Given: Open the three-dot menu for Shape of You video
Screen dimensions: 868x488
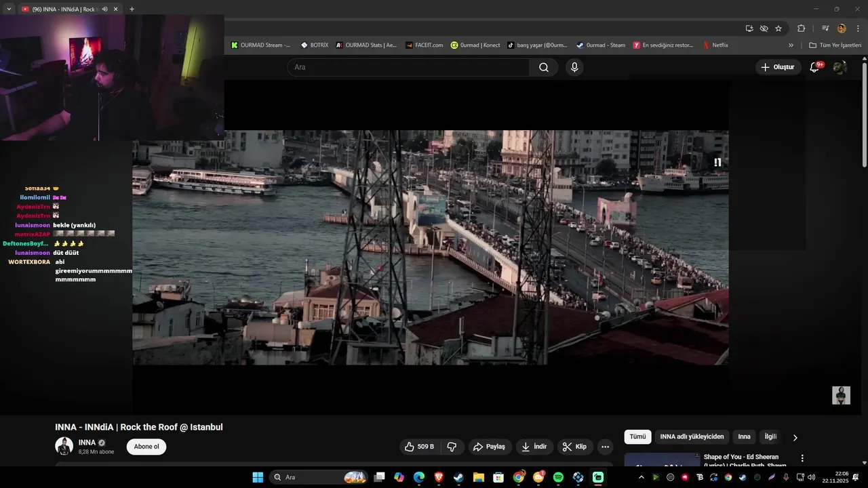Looking at the screenshot, I should [802, 458].
